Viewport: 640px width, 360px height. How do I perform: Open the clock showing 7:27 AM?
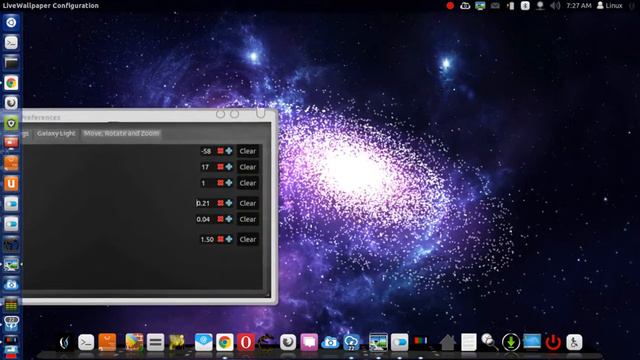coord(579,6)
